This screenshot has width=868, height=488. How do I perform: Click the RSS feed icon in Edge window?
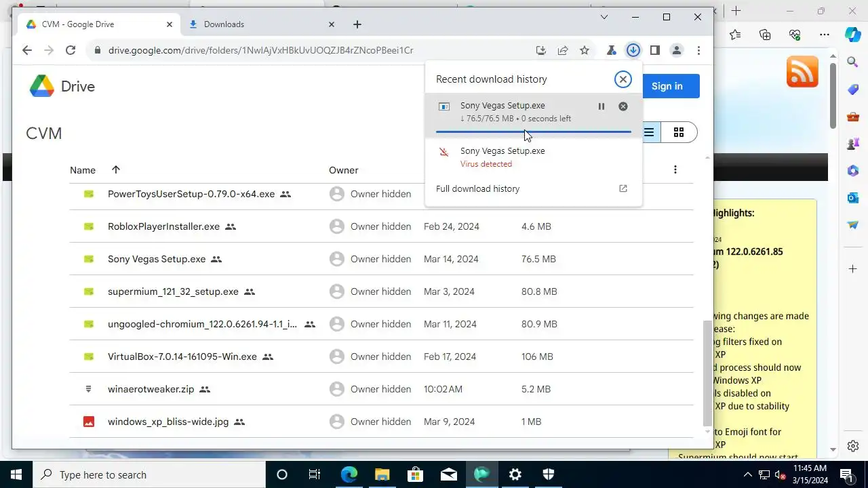(x=802, y=72)
